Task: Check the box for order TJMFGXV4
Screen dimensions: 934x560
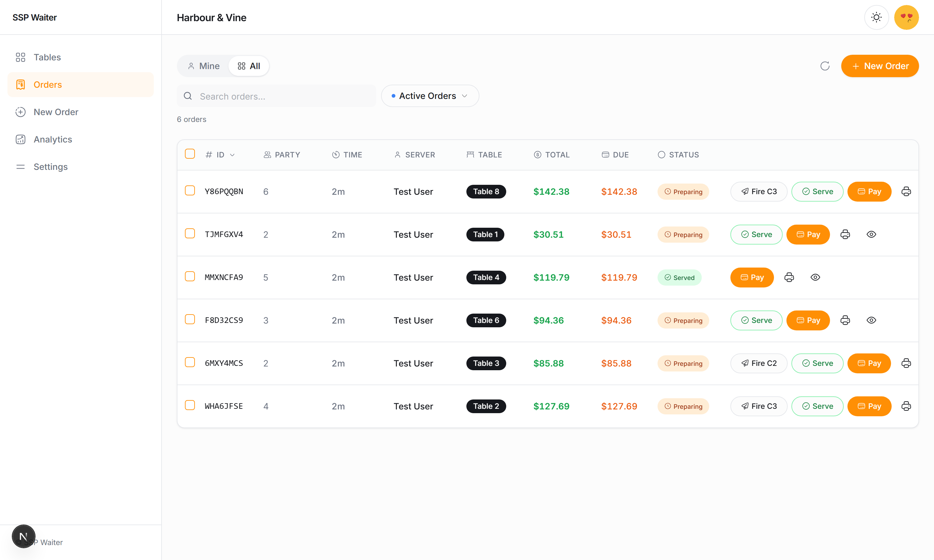Action: pos(190,234)
